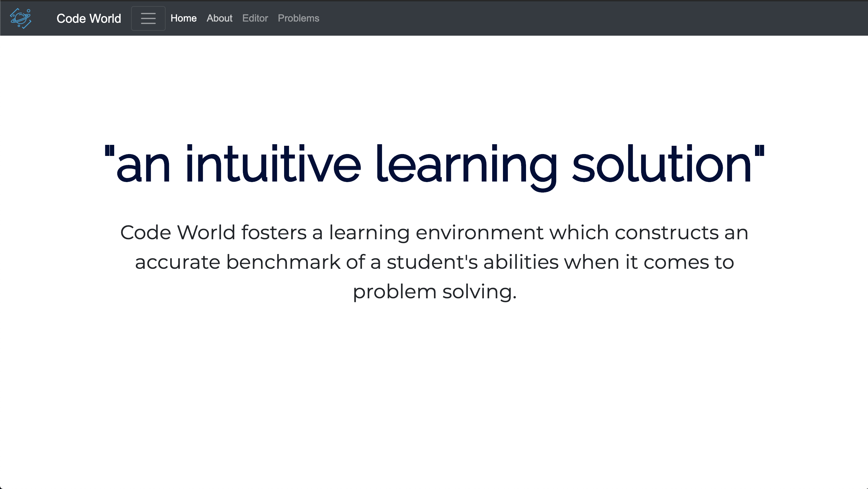Click the word "accurate" in the paragraph
This screenshot has height=489, width=868.
178,262
